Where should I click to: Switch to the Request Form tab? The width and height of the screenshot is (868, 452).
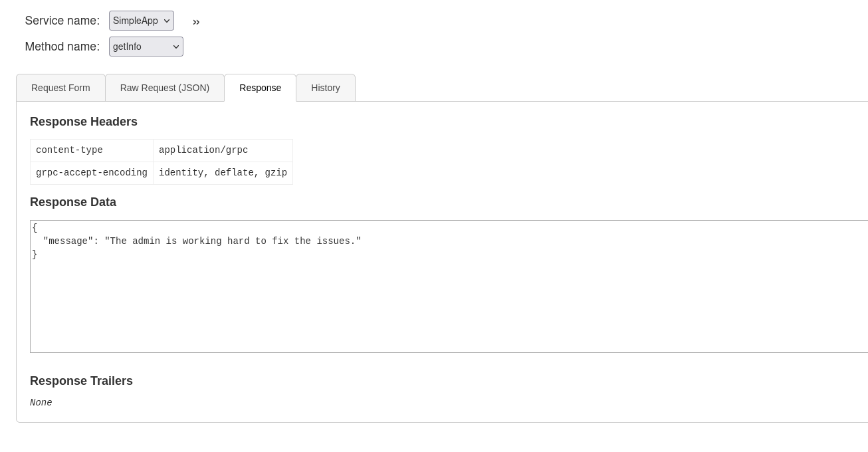point(60,88)
